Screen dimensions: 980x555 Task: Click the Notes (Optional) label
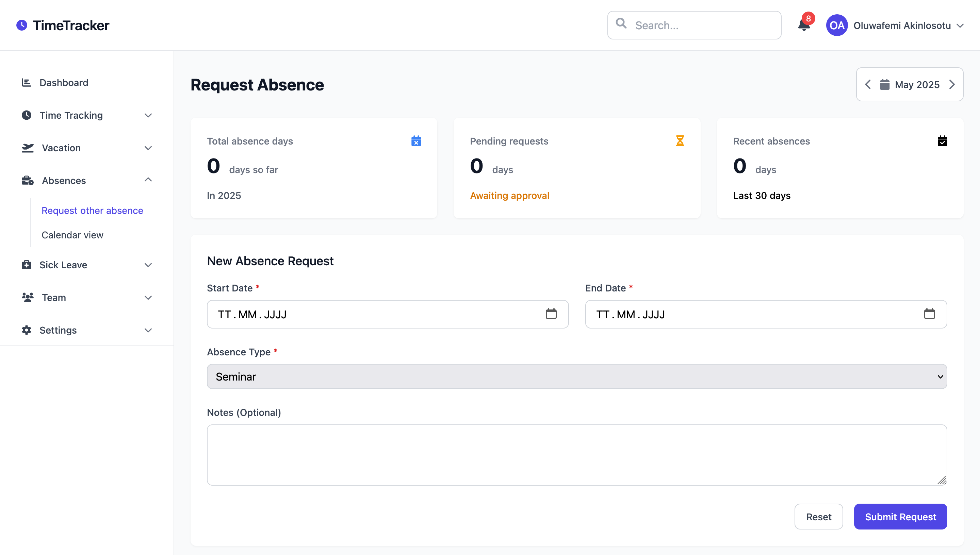tap(244, 413)
